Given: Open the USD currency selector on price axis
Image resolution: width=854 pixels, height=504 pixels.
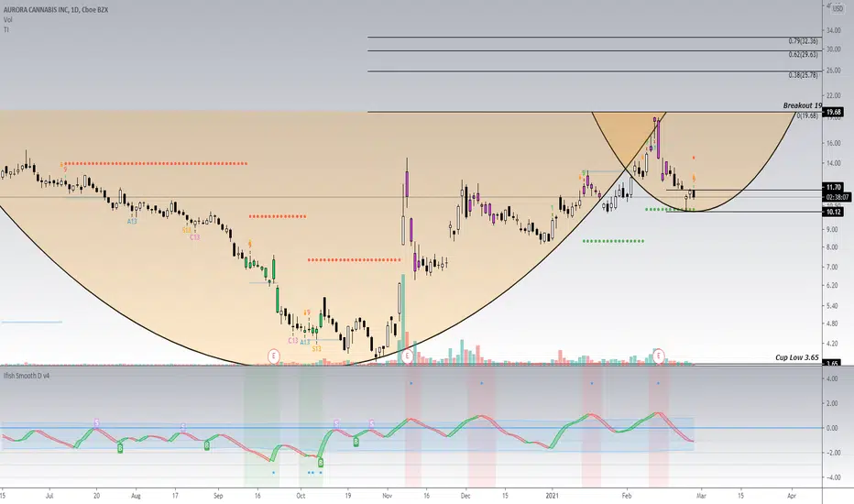Looking at the screenshot, I should coord(838,9).
